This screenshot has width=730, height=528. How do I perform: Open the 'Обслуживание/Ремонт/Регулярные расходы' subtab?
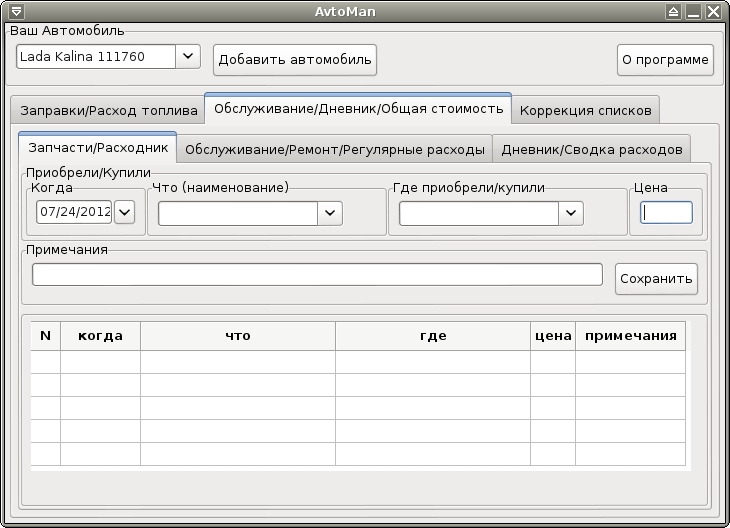[335, 149]
